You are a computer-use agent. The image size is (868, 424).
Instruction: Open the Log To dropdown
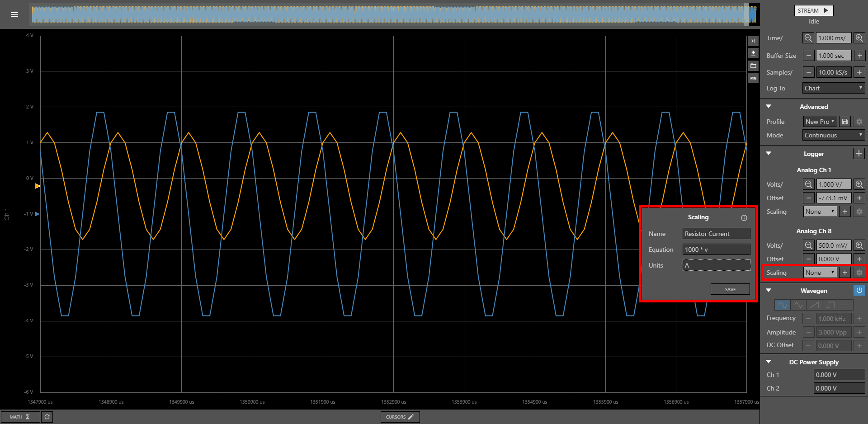tap(834, 88)
